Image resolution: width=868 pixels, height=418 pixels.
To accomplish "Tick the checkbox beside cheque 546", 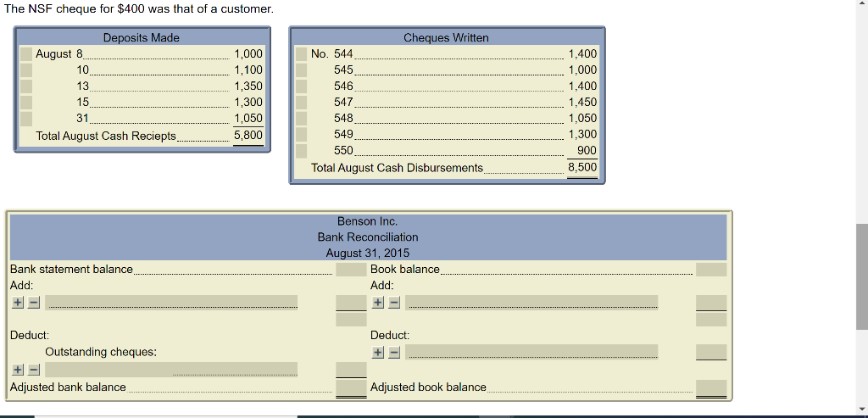I will (x=301, y=86).
